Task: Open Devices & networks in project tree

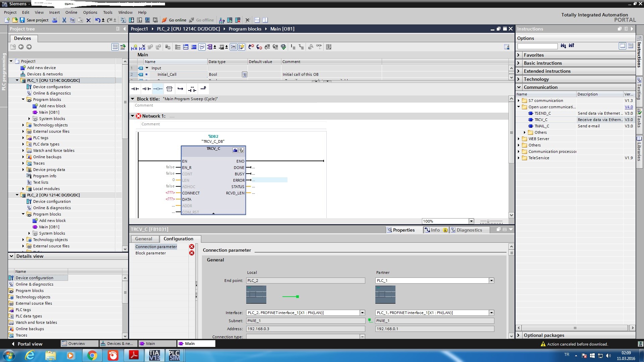Action: (45, 74)
